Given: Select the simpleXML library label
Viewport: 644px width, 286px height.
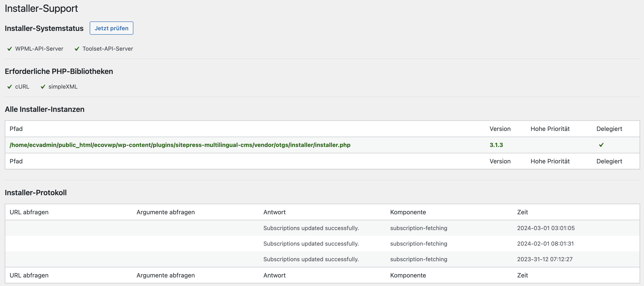Looking at the screenshot, I should click(x=63, y=87).
